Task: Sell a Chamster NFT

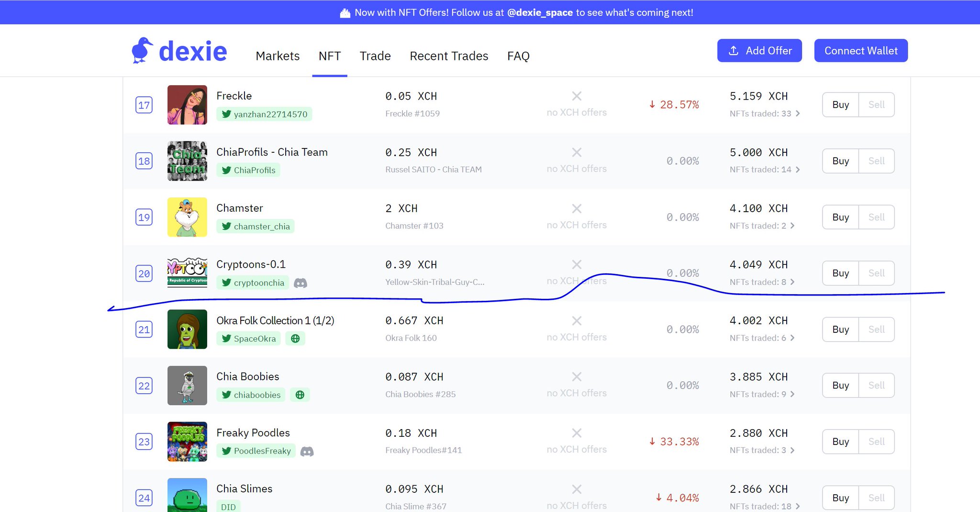Action: 876,217
